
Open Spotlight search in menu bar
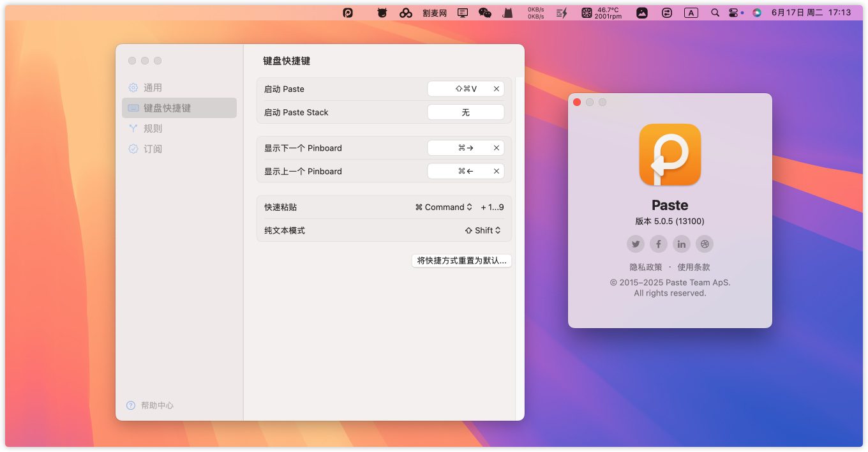[x=715, y=12]
